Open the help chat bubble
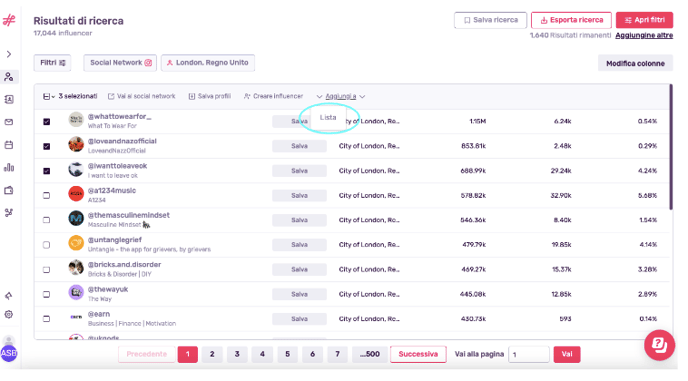 pyautogui.click(x=659, y=345)
